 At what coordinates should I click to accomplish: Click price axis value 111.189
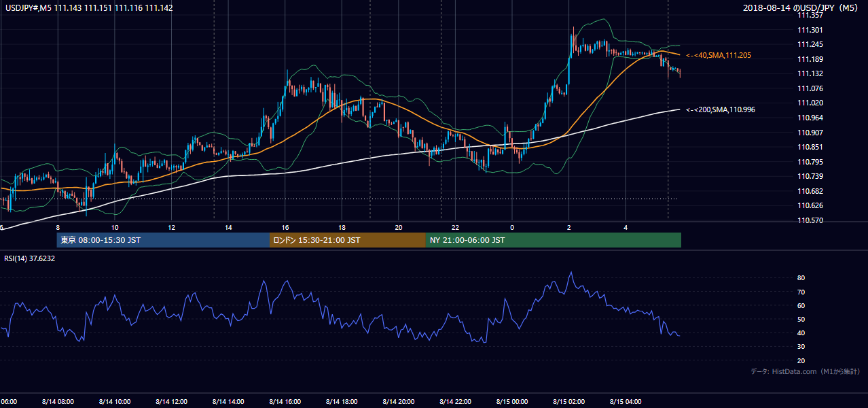[810, 59]
